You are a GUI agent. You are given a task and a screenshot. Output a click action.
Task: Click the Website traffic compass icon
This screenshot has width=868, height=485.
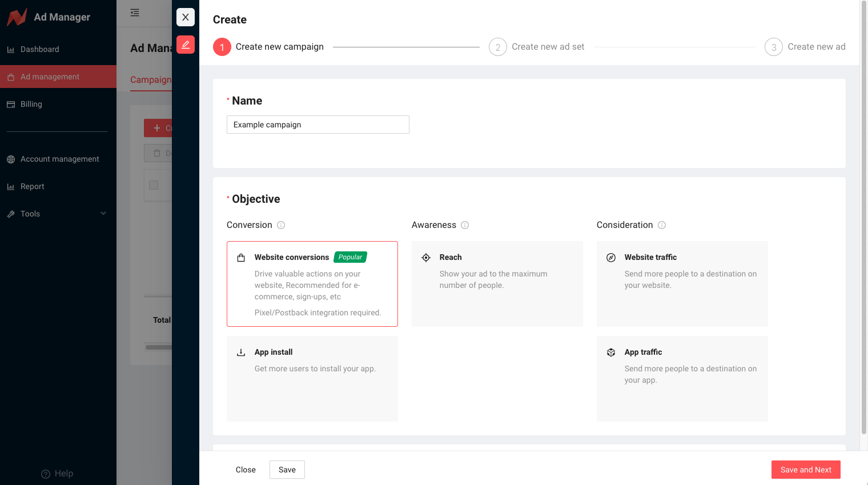611,258
